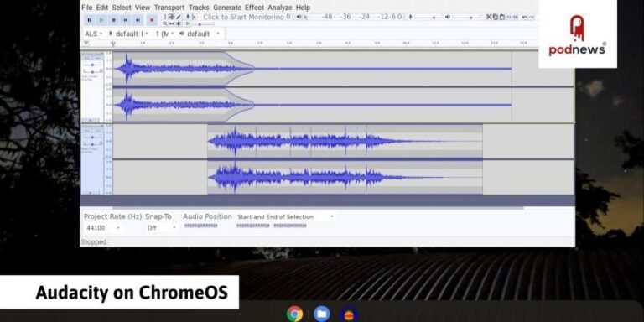Open the Analyze menu
Screen dimensions: 644x322
(x=280, y=8)
